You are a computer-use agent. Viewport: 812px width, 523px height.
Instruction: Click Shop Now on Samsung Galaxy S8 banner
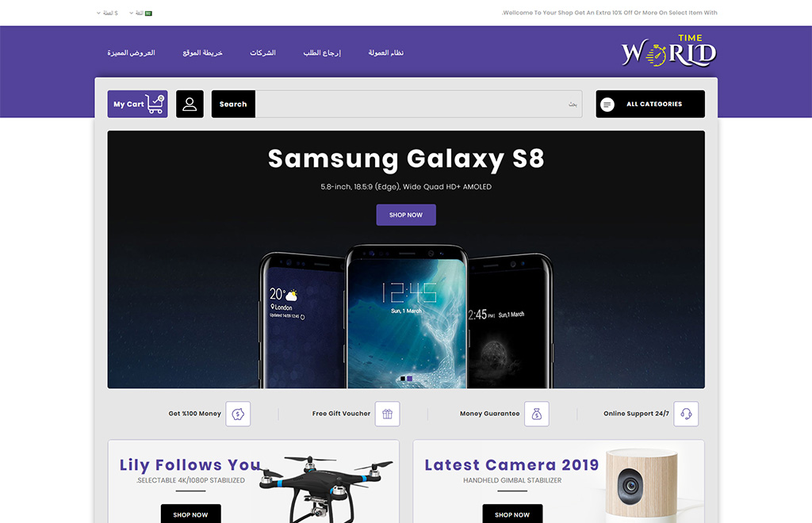[406, 215]
